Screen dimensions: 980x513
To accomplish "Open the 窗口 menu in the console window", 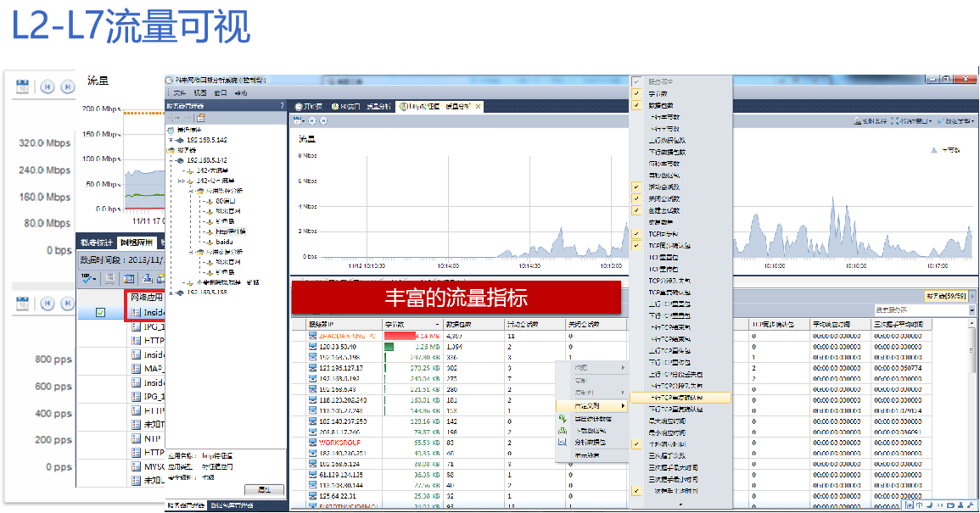I will click(x=220, y=92).
